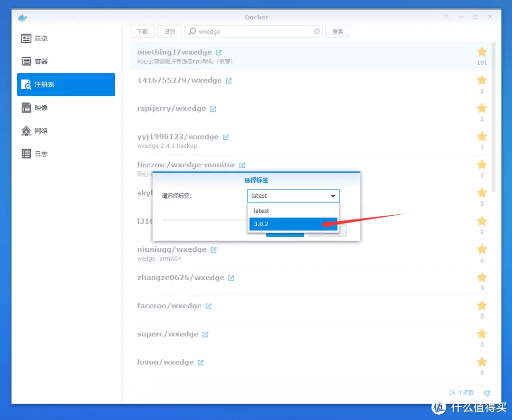Select the onething1/wxedge result row

[x=310, y=56]
